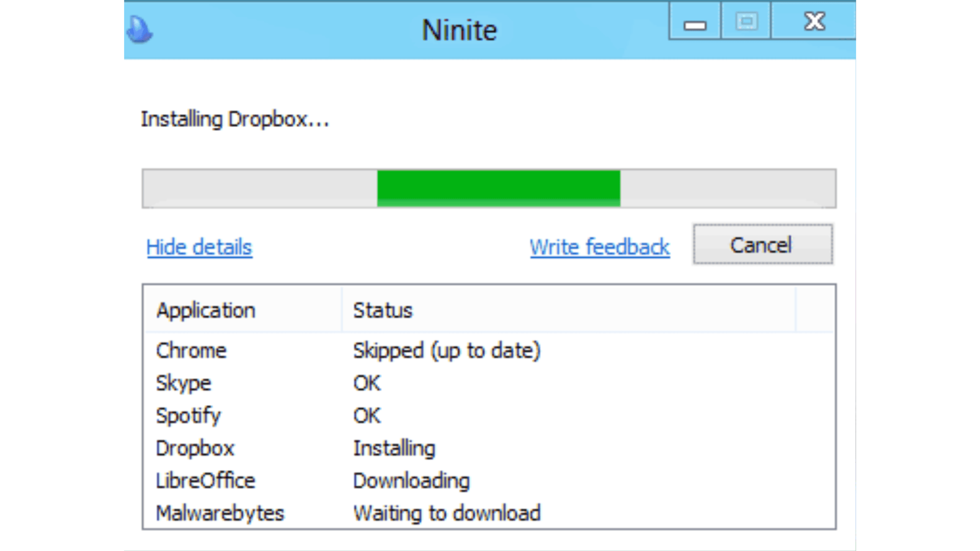
Task: Collapse the list with Hide details
Action: coord(199,247)
